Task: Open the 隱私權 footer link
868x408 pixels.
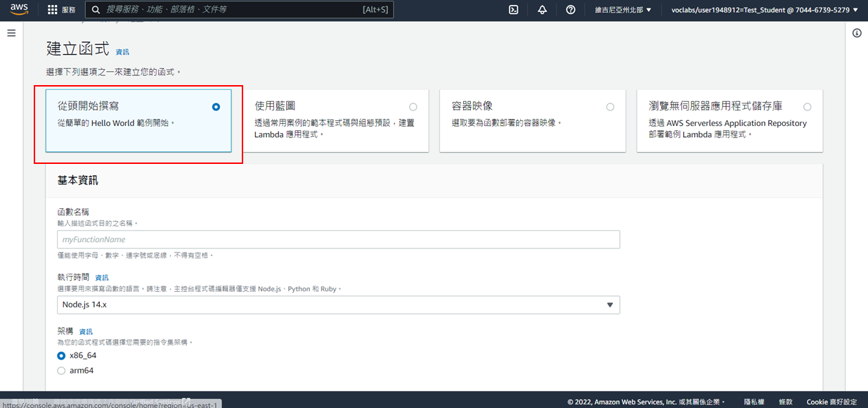Action: tap(754, 402)
